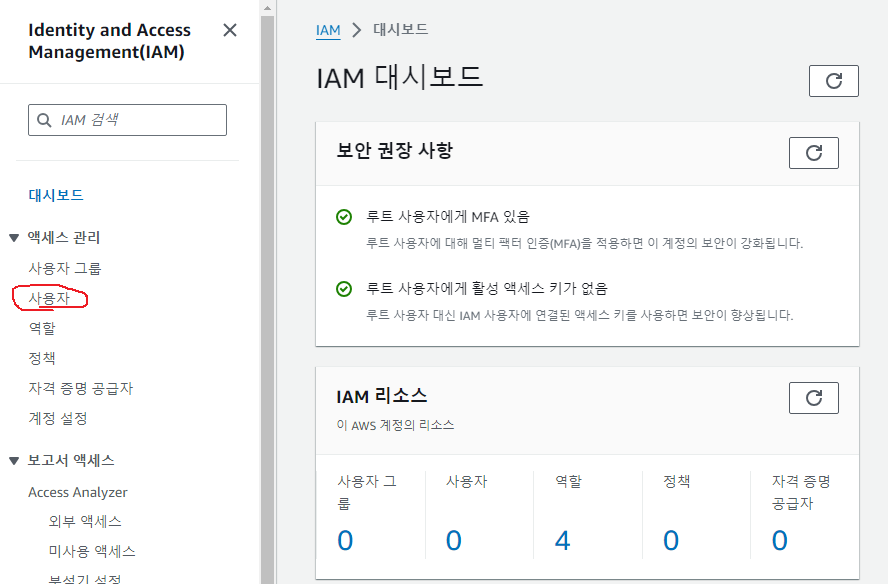Click the 이 AWS 계정의 리소스 subtitle

tap(395, 425)
